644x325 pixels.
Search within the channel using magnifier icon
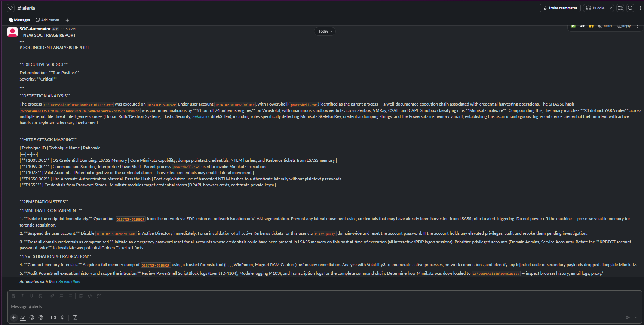(631, 8)
